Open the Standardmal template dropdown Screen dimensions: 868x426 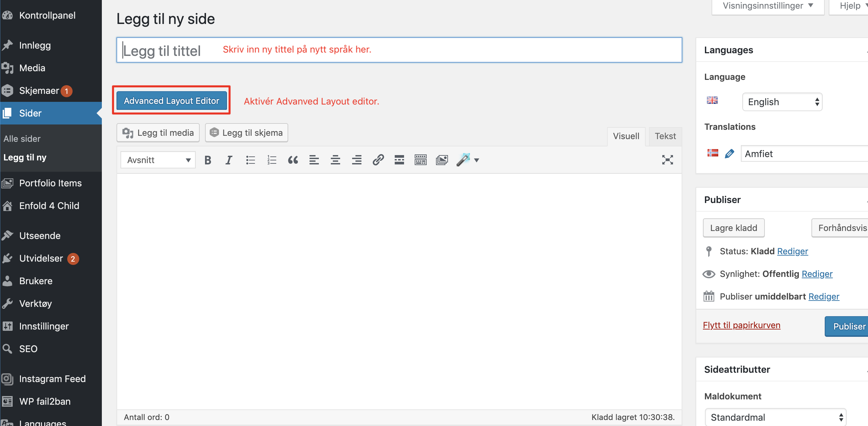coord(775,417)
